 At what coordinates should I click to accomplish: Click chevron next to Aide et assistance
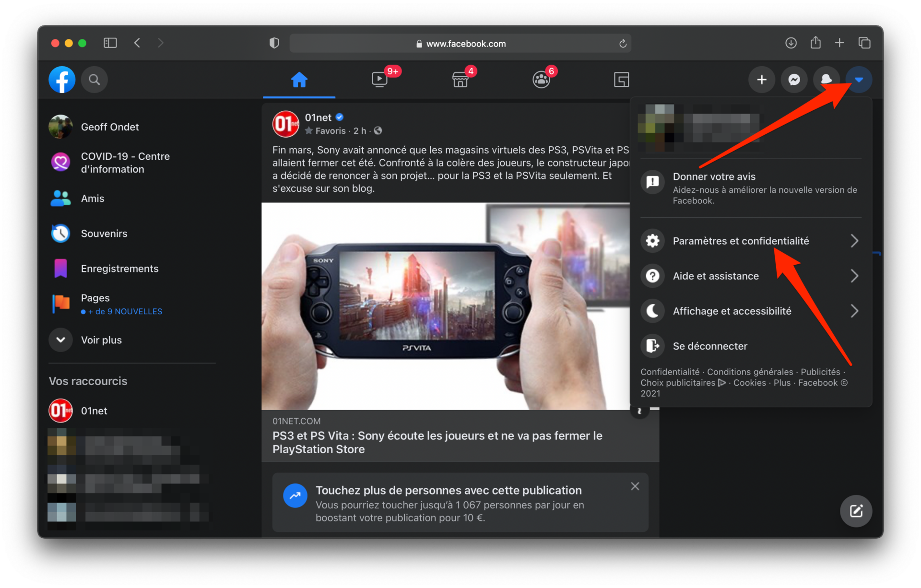coord(854,276)
